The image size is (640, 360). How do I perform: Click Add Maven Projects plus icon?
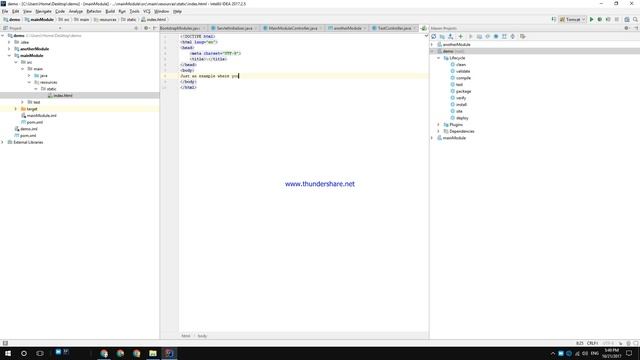click(461, 36)
